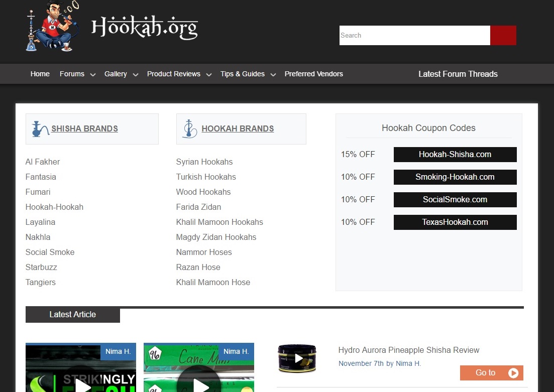Open Hydro Aurora Pineapple Shisha Review title
Image resolution: width=554 pixels, height=392 pixels.
[x=409, y=350]
